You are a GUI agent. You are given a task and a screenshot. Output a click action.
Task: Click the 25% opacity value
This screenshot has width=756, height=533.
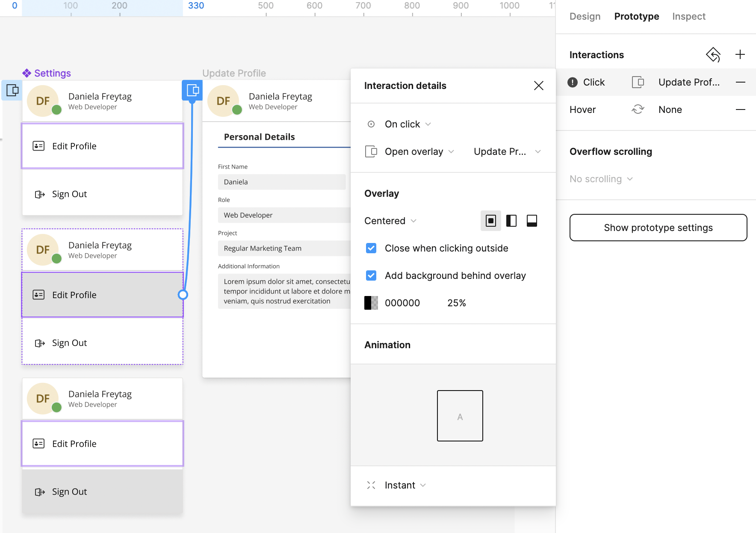coord(457,303)
